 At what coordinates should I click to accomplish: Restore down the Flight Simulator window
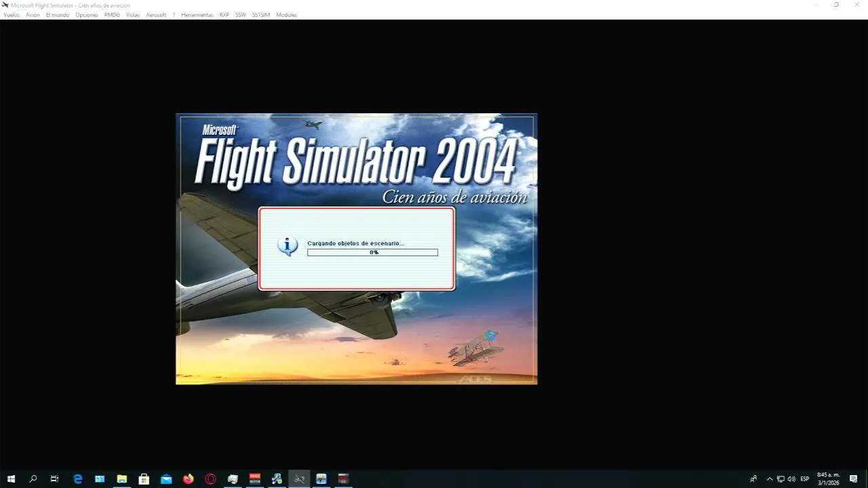(x=836, y=5)
